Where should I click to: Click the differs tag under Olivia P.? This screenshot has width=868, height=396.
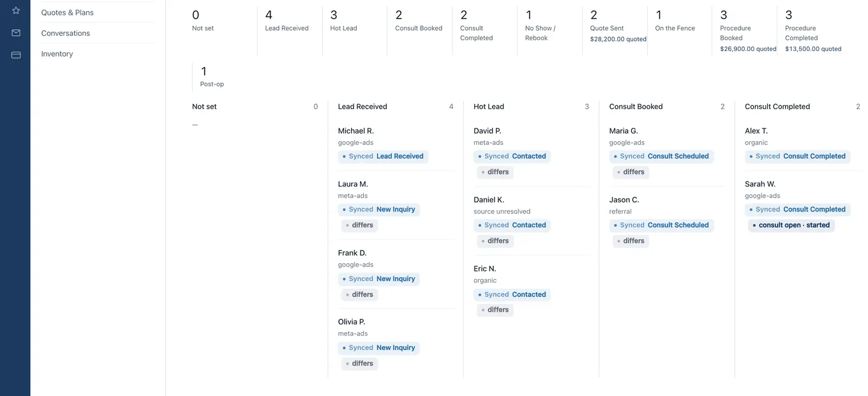point(360,363)
